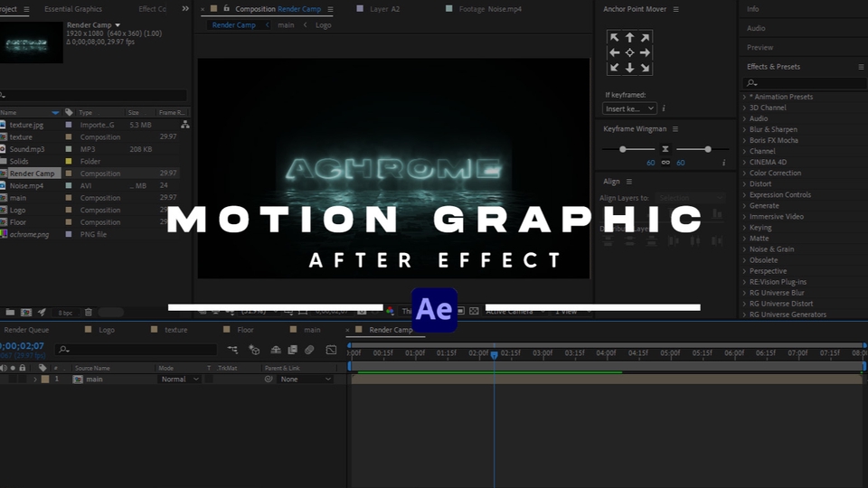Open Anchor Point Mover panel menu
Screen dimensions: 868x488
[x=676, y=9]
